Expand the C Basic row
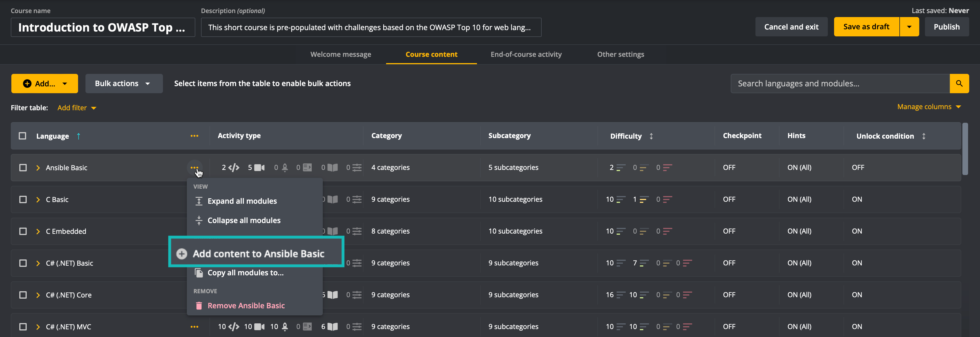The image size is (980, 337). pos(38,199)
